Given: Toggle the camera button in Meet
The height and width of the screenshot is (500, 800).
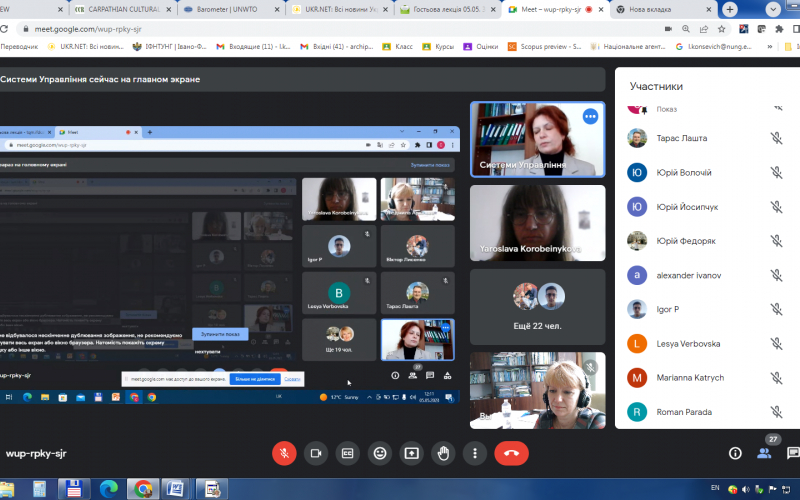Looking at the screenshot, I should pyautogui.click(x=316, y=453).
